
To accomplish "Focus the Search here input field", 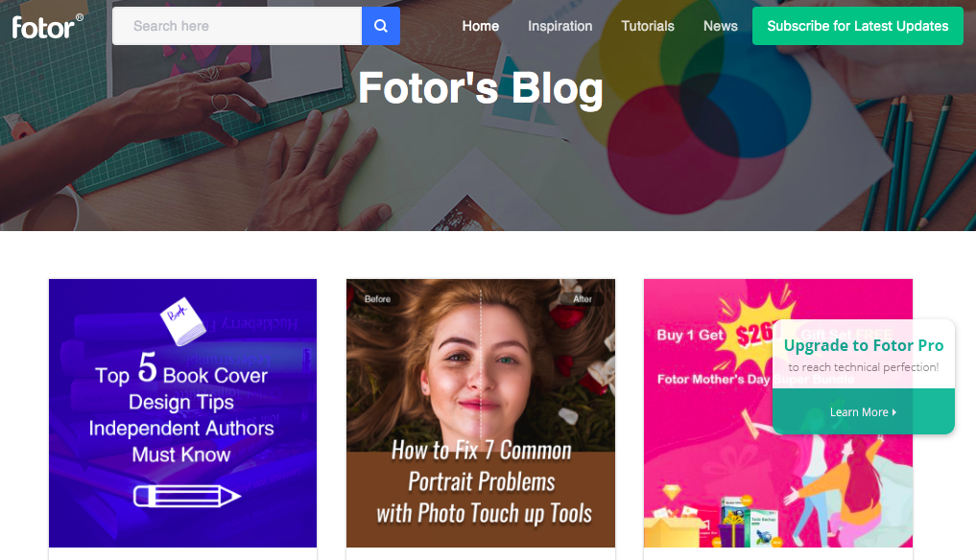I will pos(237,26).
